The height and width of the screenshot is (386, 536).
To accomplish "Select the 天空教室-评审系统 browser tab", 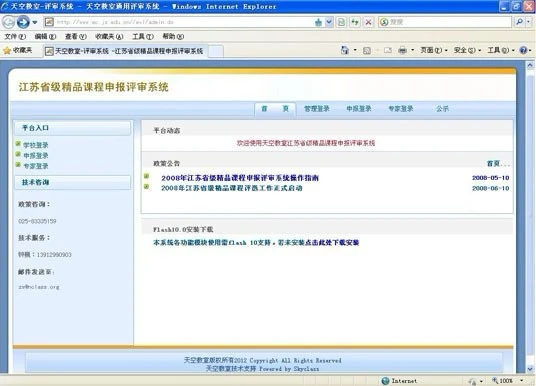I will 125,51.
